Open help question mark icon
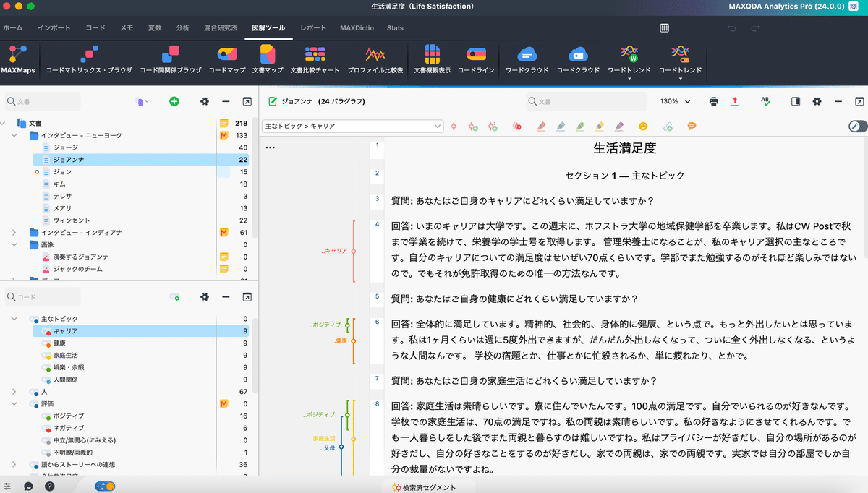The width and height of the screenshot is (868, 493). [49, 486]
